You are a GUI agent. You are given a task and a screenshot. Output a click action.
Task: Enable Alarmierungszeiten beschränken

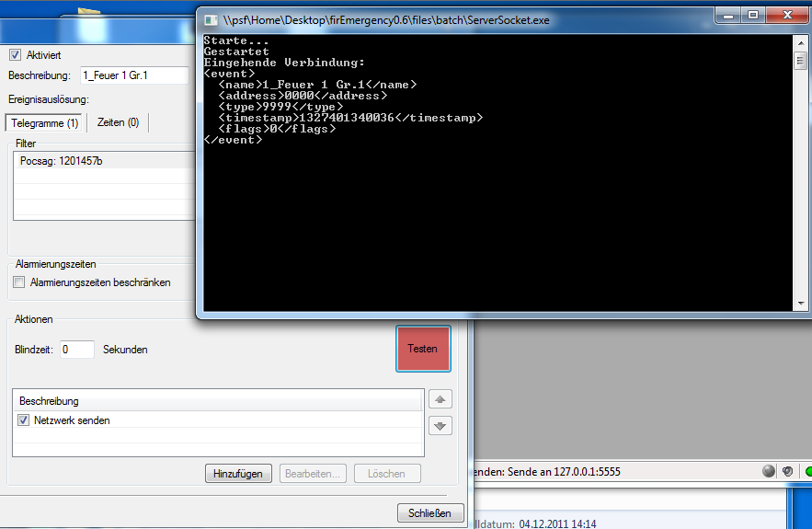(19, 282)
